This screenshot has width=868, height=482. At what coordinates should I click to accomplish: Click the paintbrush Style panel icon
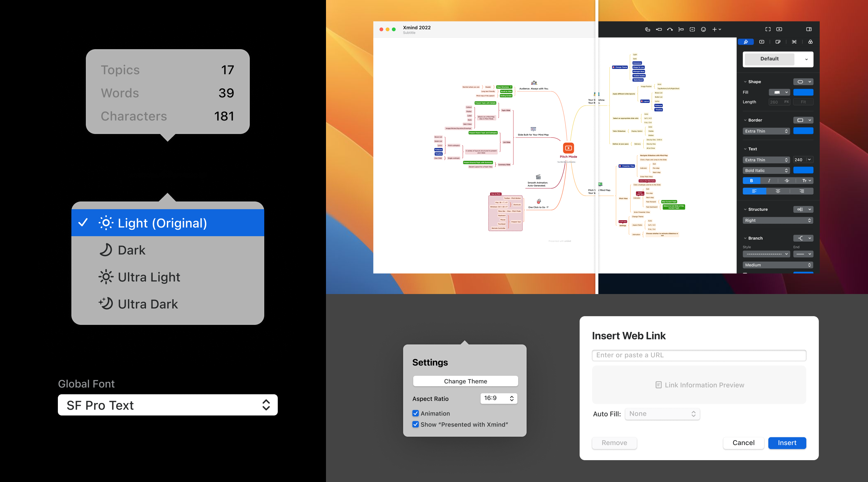[746, 42]
